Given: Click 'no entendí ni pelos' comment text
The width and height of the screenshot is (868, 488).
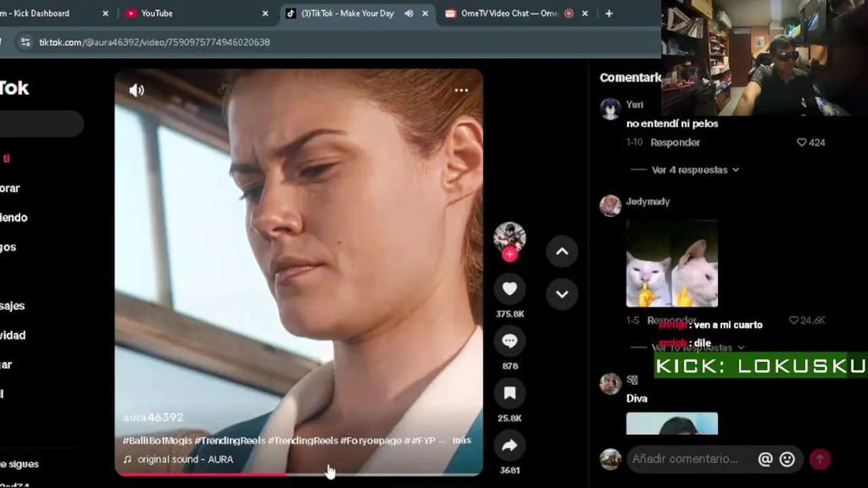Looking at the screenshot, I should (672, 123).
